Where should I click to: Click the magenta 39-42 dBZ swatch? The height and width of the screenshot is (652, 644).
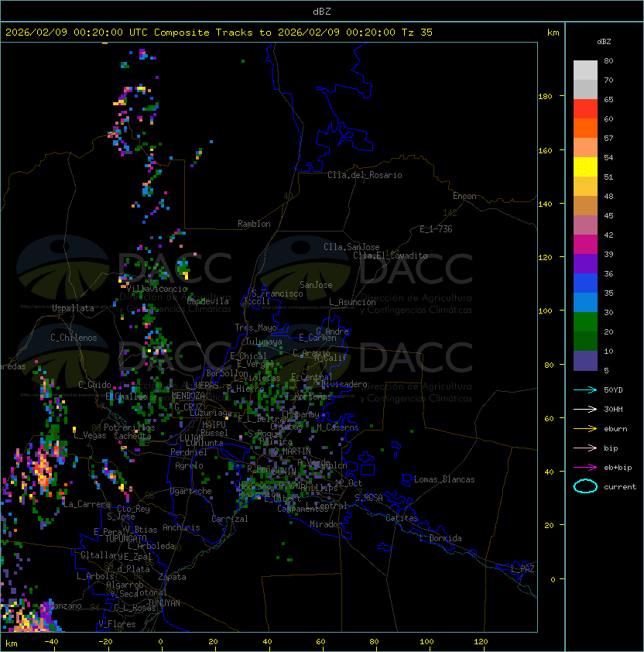coord(585,244)
